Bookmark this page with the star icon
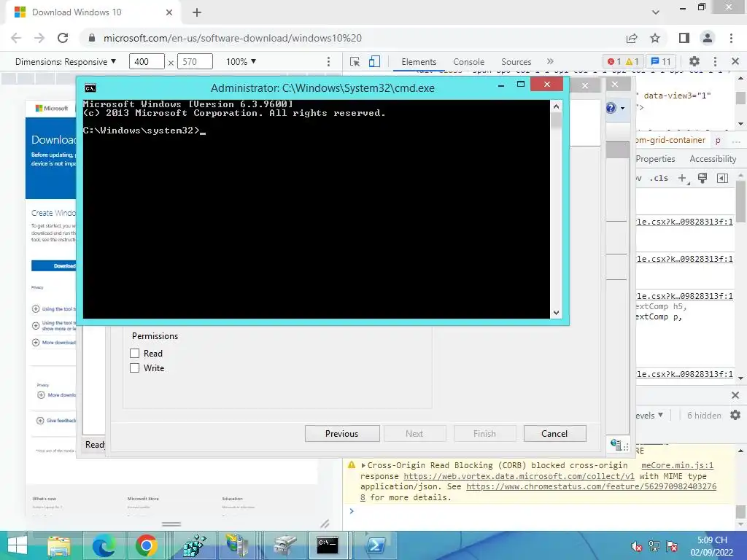 656,38
